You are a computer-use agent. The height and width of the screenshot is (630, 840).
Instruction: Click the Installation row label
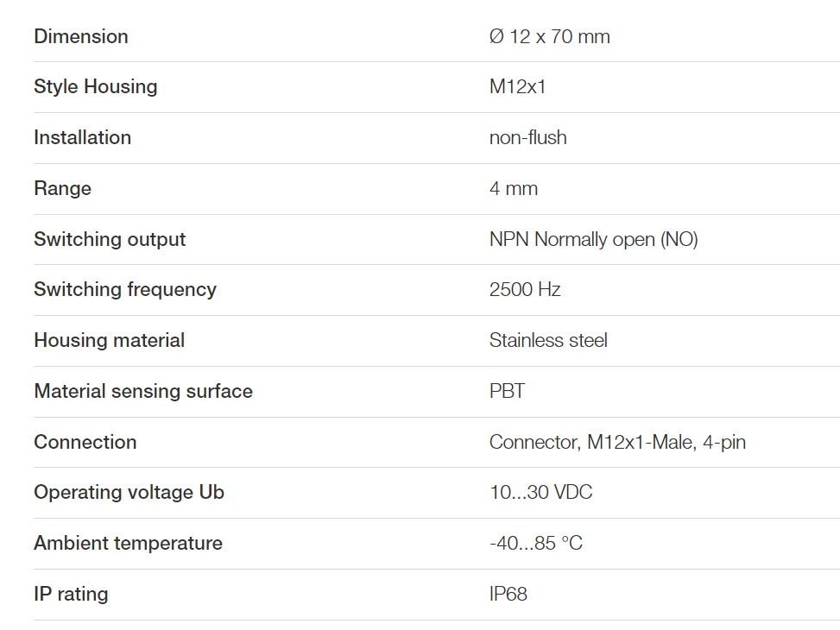(x=83, y=138)
